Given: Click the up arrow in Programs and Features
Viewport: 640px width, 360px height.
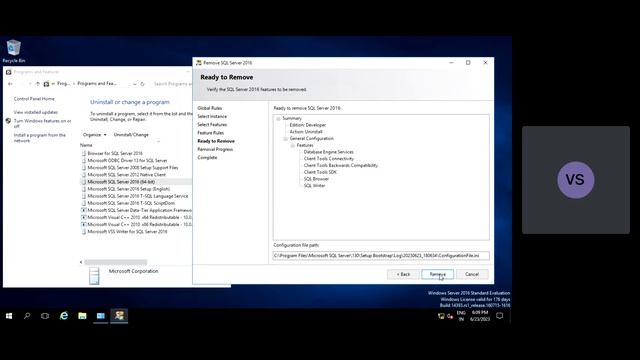Looking at the screenshot, I should [x=38, y=84].
